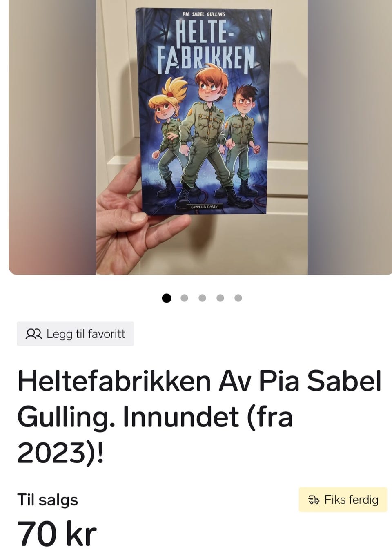This screenshot has height=556, width=392.
Task: Tap the blurred right side of the image
Action: tap(350, 137)
